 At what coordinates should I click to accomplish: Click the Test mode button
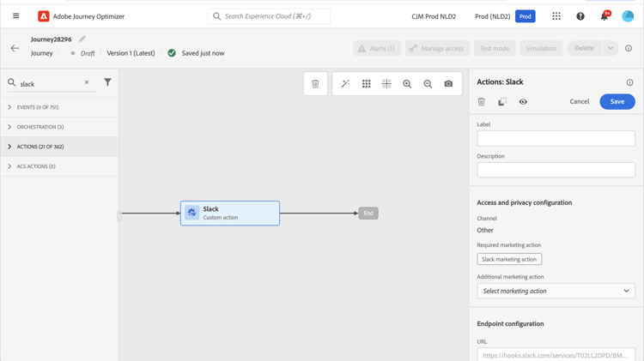(x=495, y=48)
